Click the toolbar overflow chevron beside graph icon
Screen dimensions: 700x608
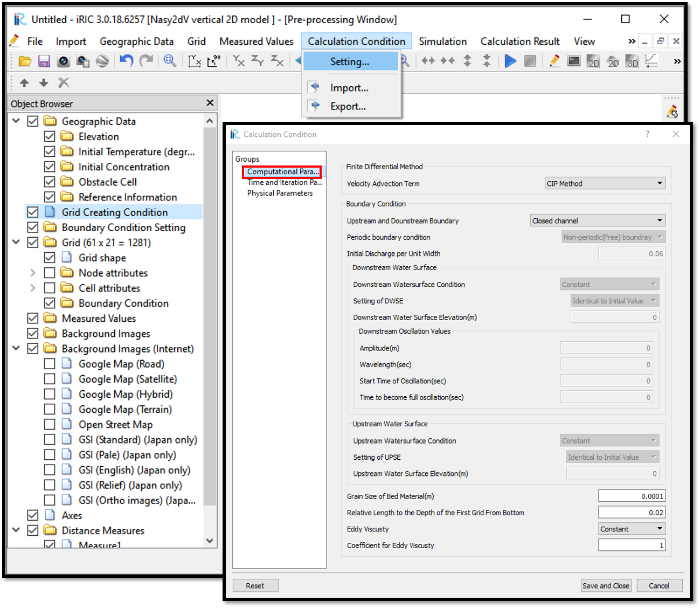coord(677,61)
